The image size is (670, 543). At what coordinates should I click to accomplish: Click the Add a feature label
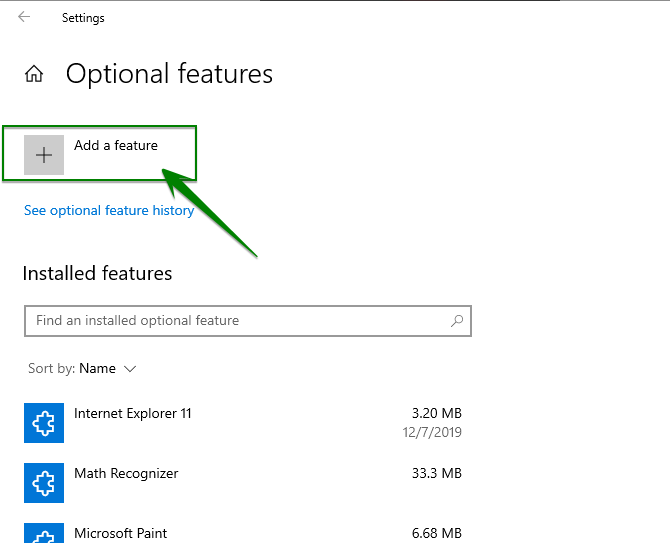116,145
